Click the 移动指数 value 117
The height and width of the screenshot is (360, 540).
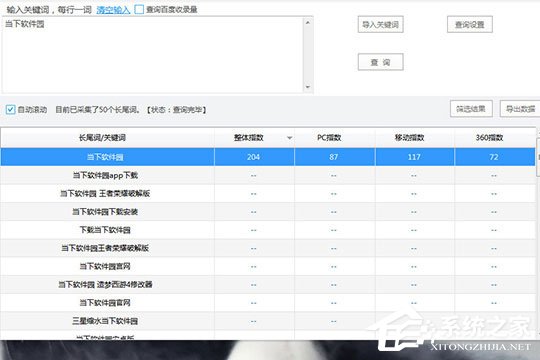click(414, 157)
